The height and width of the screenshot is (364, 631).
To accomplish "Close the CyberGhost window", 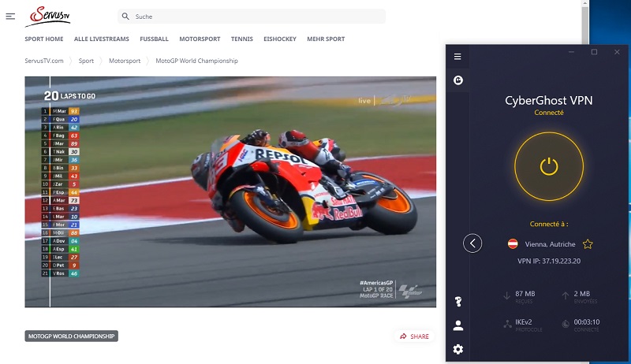I will pyautogui.click(x=617, y=52).
